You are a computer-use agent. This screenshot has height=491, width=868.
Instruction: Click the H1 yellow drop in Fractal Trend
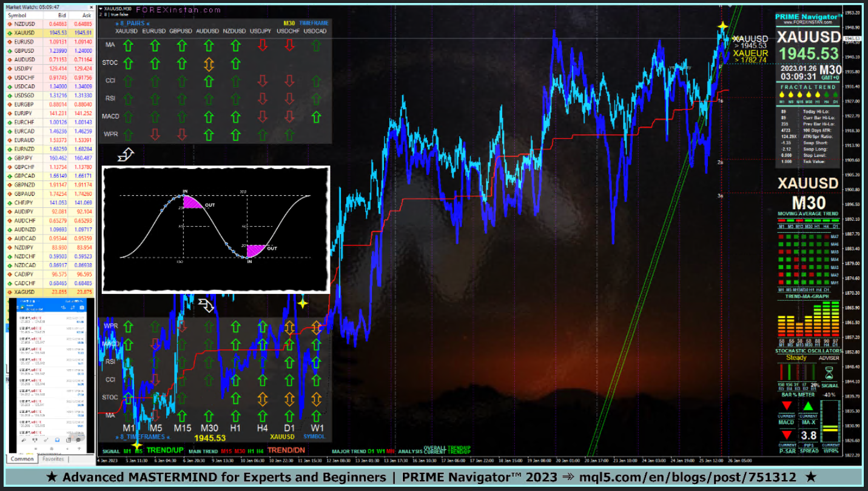pos(817,95)
